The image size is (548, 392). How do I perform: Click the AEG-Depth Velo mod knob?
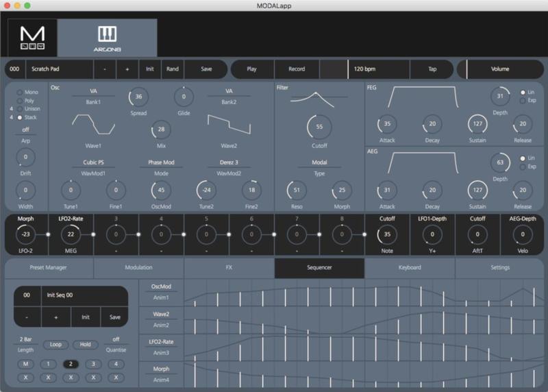[523, 234]
